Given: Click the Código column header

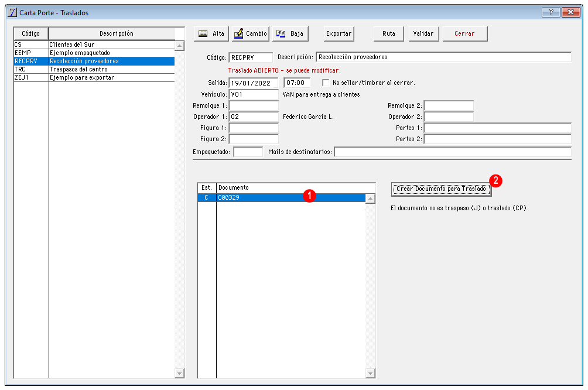Looking at the screenshot, I should pos(31,33).
